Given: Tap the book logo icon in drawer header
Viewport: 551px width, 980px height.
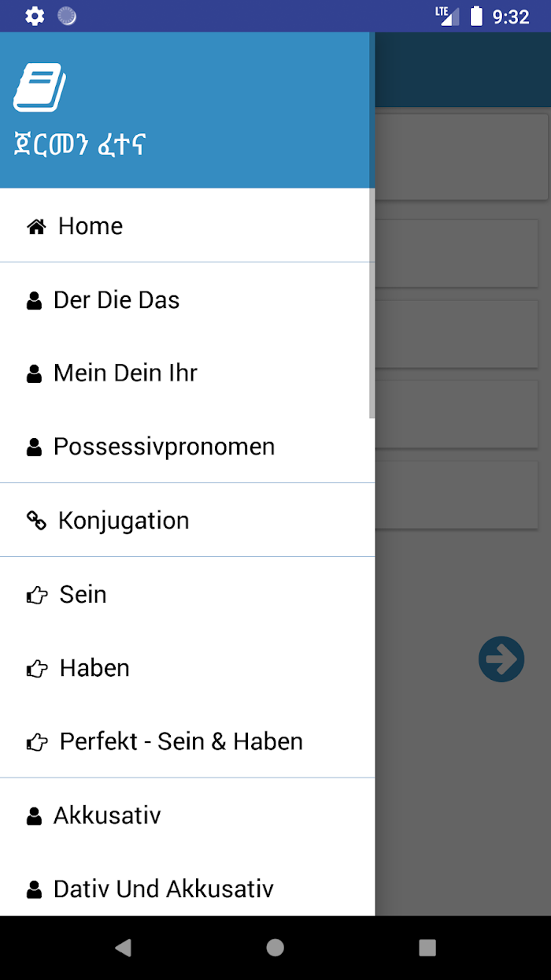Looking at the screenshot, I should 39,87.
